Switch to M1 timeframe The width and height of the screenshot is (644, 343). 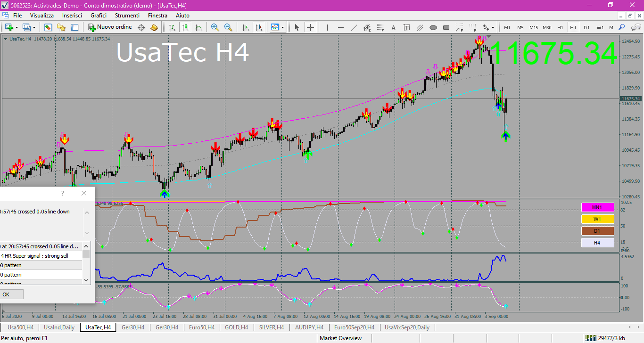pyautogui.click(x=507, y=27)
